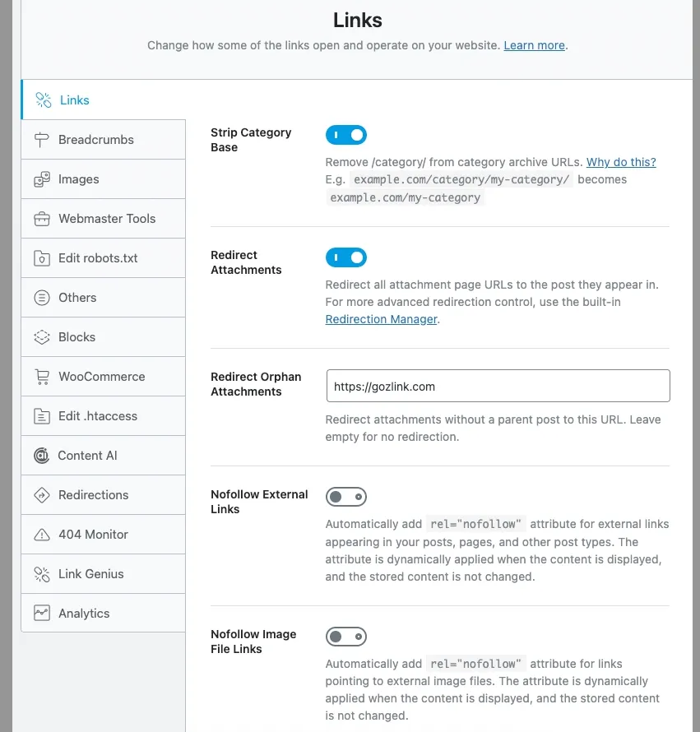The height and width of the screenshot is (732, 700).
Task: Follow the Redirection Manager link
Action: [x=381, y=319]
